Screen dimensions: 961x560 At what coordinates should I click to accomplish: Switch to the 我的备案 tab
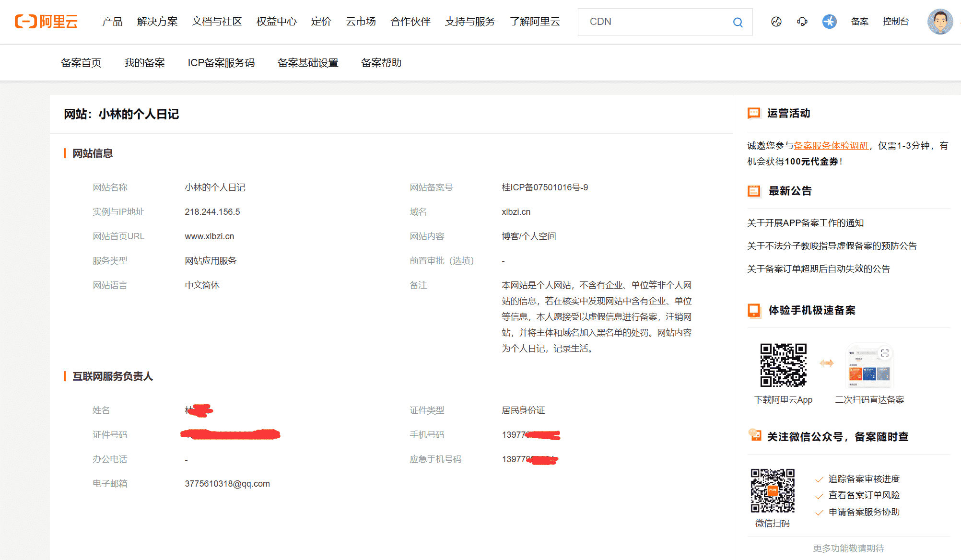[x=144, y=62]
